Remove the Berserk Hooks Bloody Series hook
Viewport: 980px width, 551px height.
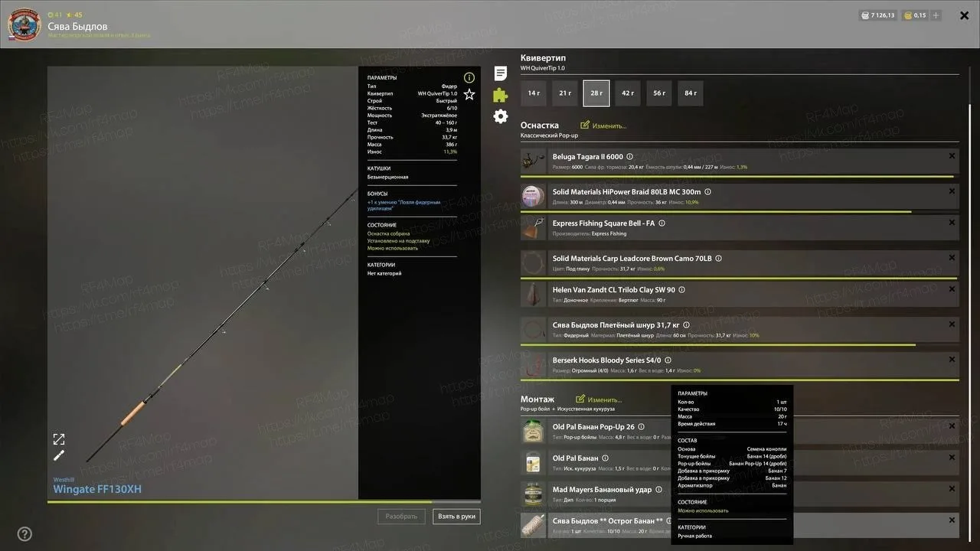pos(952,360)
